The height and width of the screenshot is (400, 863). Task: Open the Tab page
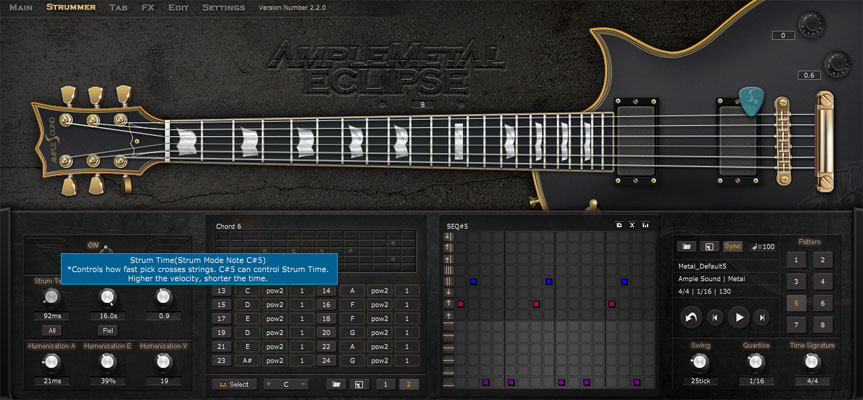[x=118, y=8]
